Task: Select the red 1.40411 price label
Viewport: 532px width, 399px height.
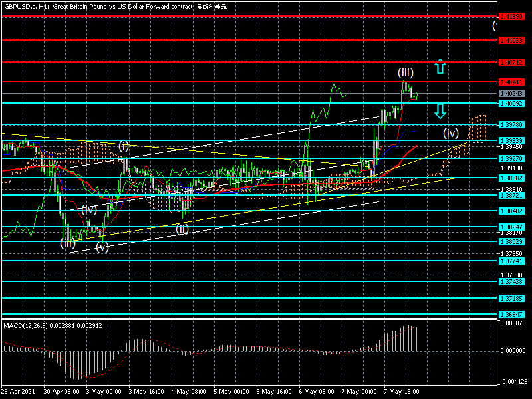Action: coord(511,82)
